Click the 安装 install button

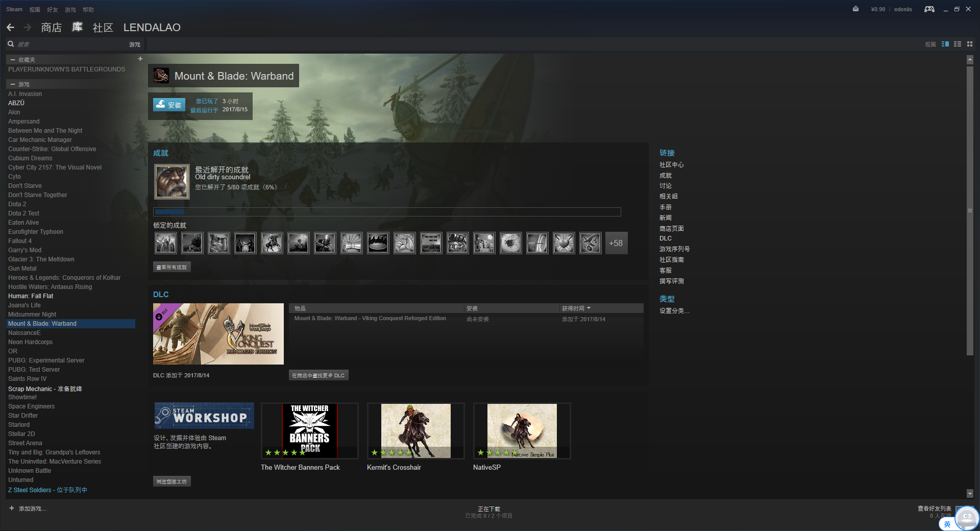(169, 105)
